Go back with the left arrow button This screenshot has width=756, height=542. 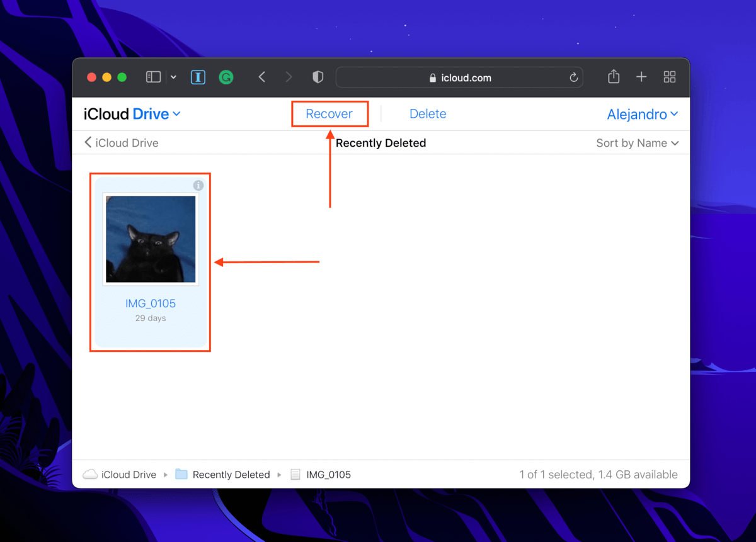(262, 77)
